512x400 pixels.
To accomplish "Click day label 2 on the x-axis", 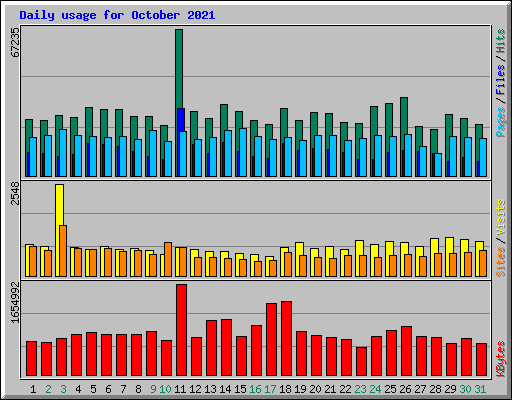I will (x=48, y=389).
